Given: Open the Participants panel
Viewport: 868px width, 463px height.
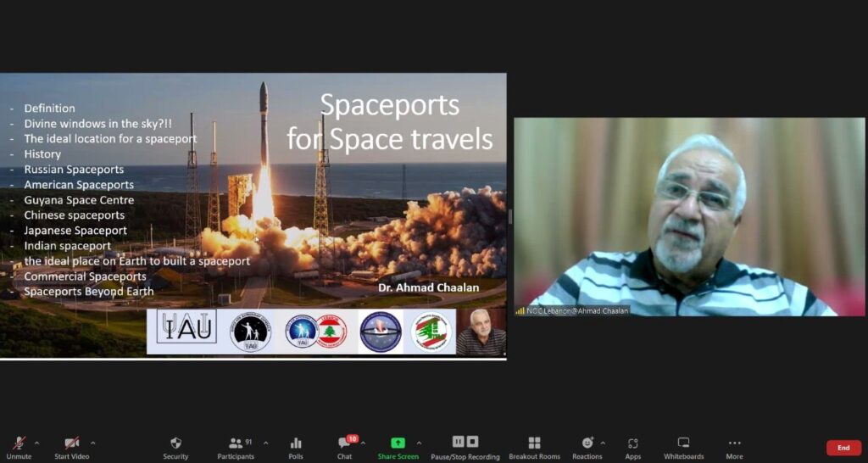Looking at the screenshot, I should [236, 448].
